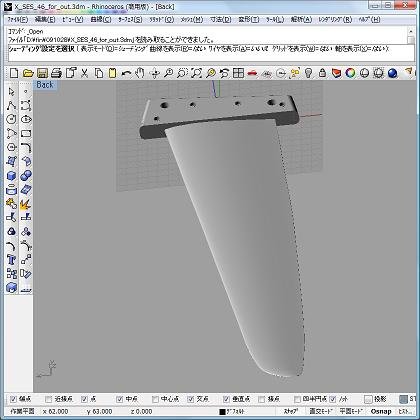Select the Box solid tool in sidebar
The height and width of the screenshot is (420, 420).
(12, 176)
